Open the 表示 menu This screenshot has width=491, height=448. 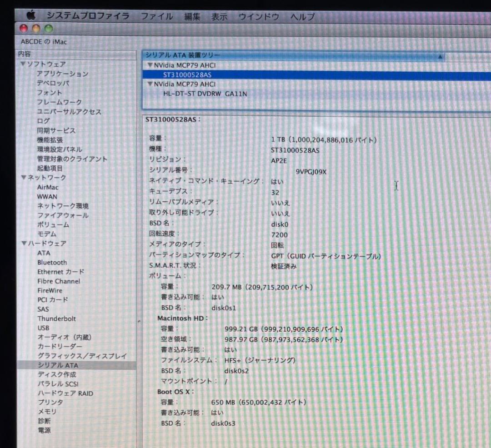pyautogui.click(x=219, y=16)
